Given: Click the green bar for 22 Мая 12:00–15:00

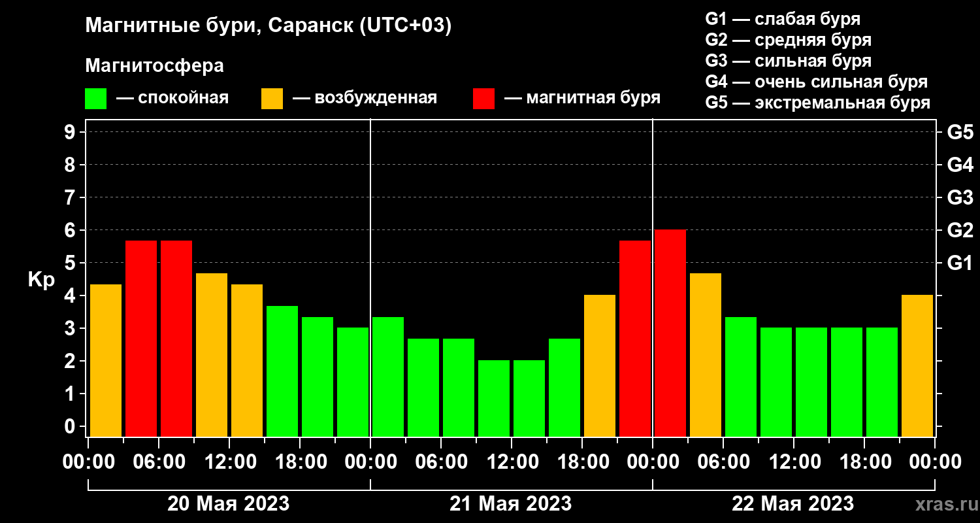Looking at the screenshot, I should (811, 382).
